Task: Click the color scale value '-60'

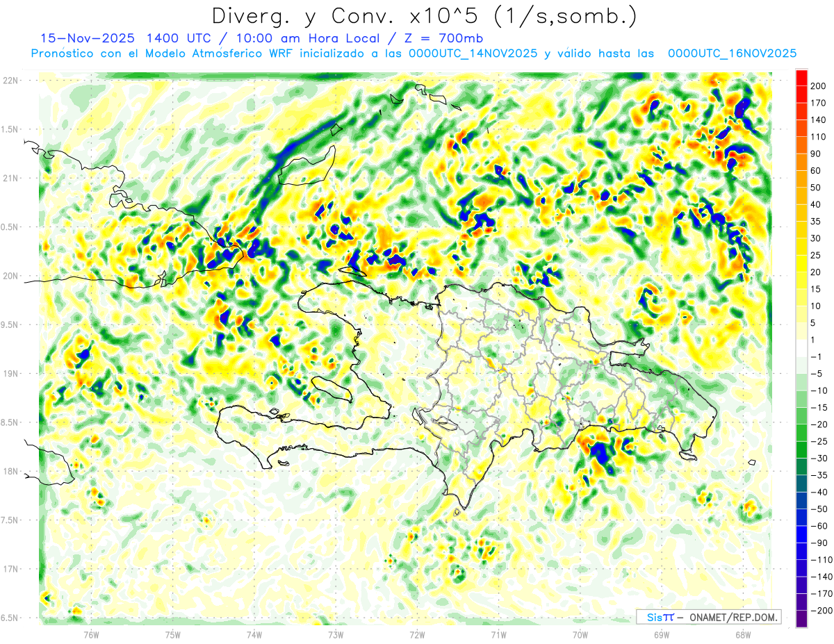Action: click(x=820, y=527)
